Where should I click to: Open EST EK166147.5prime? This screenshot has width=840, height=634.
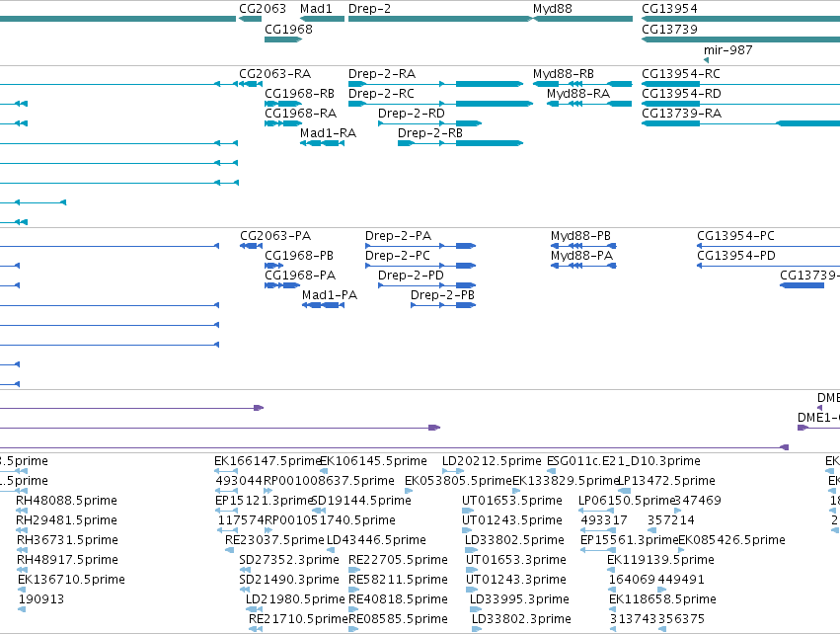tap(267, 461)
